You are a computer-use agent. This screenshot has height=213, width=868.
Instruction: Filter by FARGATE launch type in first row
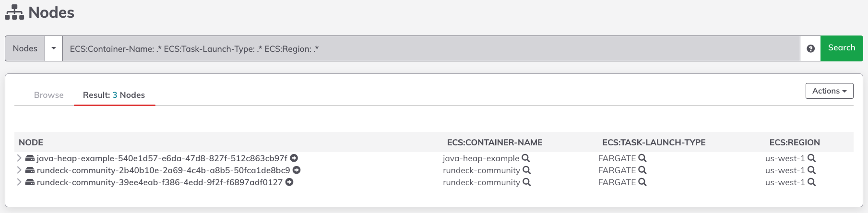[642, 158]
